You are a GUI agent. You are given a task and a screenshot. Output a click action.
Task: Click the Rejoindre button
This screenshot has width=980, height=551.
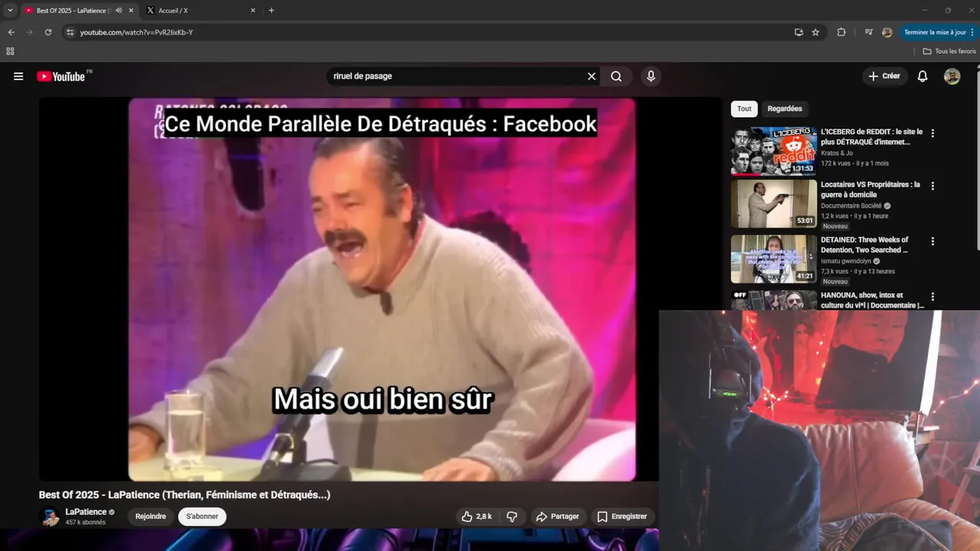pos(151,517)
